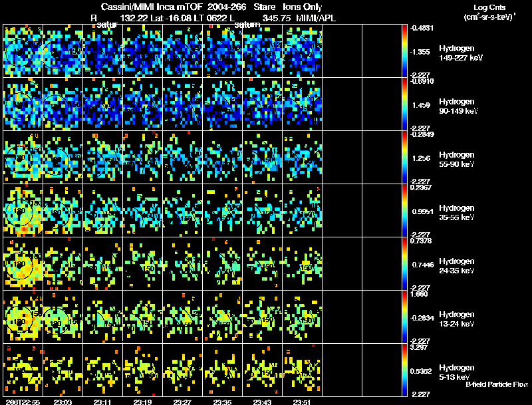Open the 149-227 keV image at 23:51

coord(303,51)
